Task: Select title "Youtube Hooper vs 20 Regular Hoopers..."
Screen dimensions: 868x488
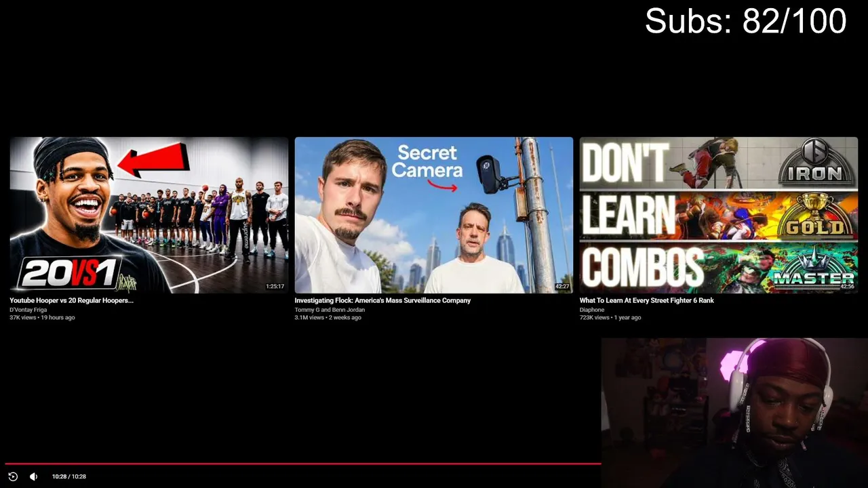Action: point(71,300)
